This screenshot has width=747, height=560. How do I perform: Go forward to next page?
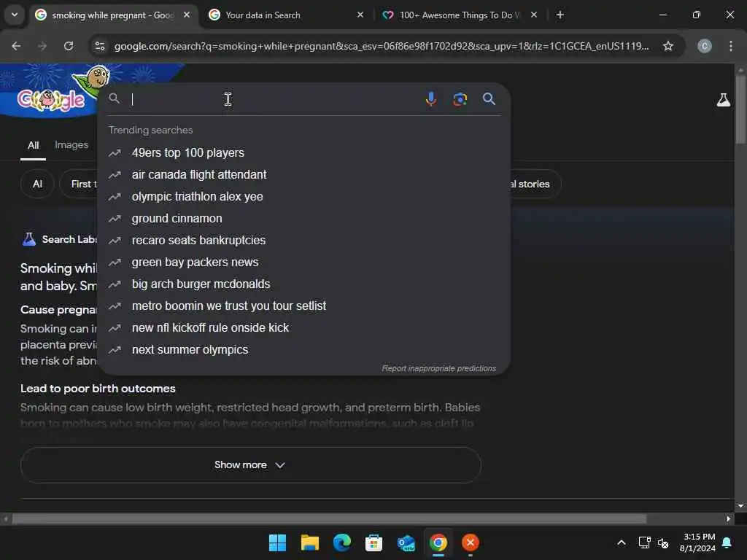pos(42,46)
